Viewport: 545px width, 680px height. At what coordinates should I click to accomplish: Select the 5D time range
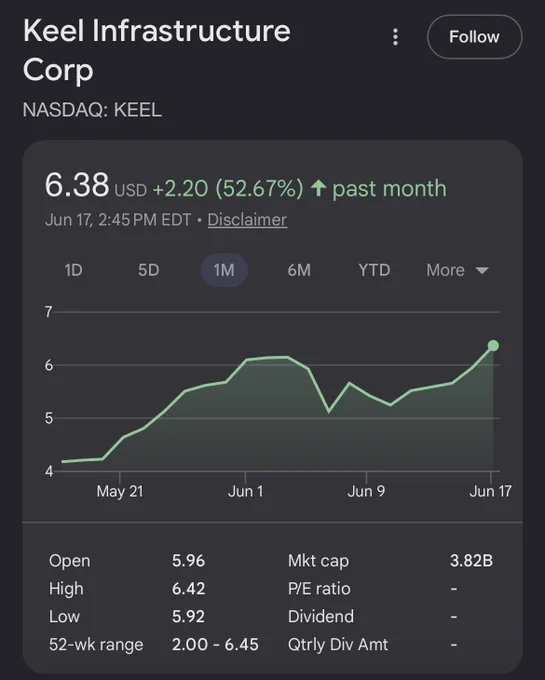(x=149, y=270)
